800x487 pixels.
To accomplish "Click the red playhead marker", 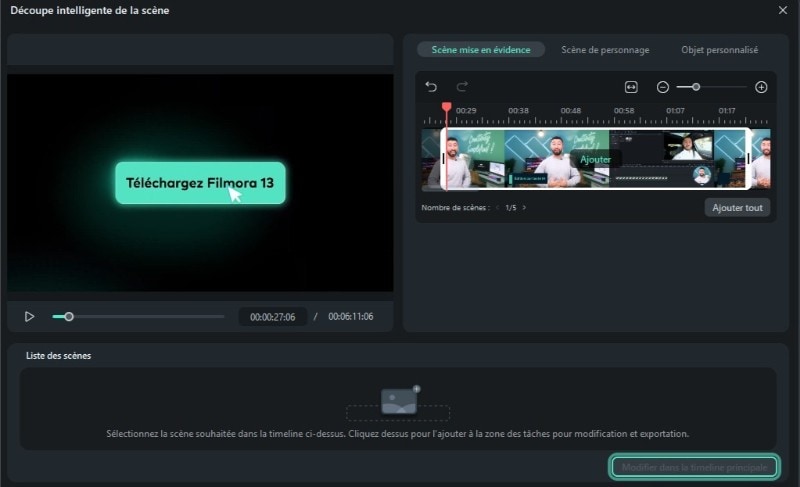I will coord(446,107).
